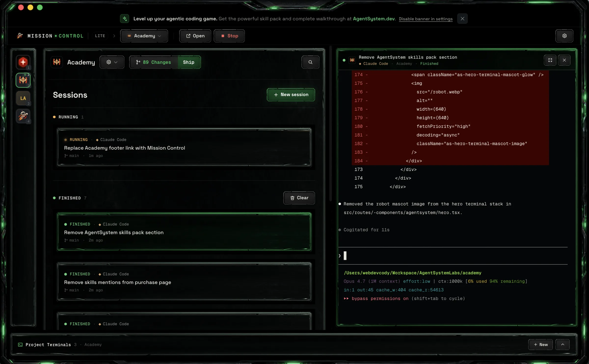This screenshot has width=589, height=364.
Task: Click Disable banner in settings link
Action: click(426, 19)
